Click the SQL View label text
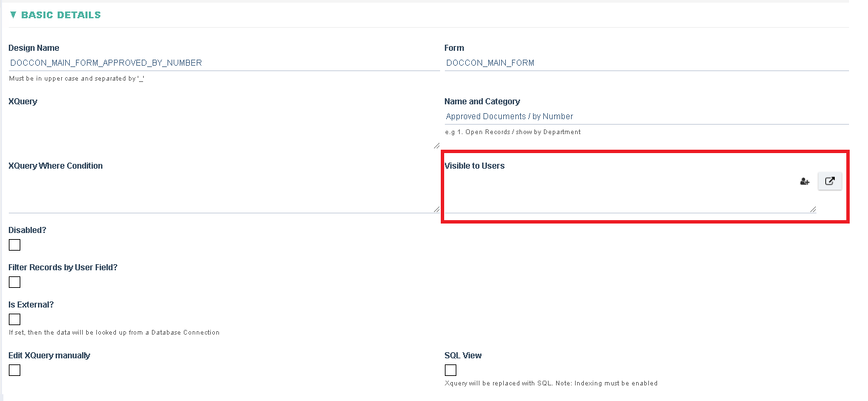The image size is (868, 401). 463,356
